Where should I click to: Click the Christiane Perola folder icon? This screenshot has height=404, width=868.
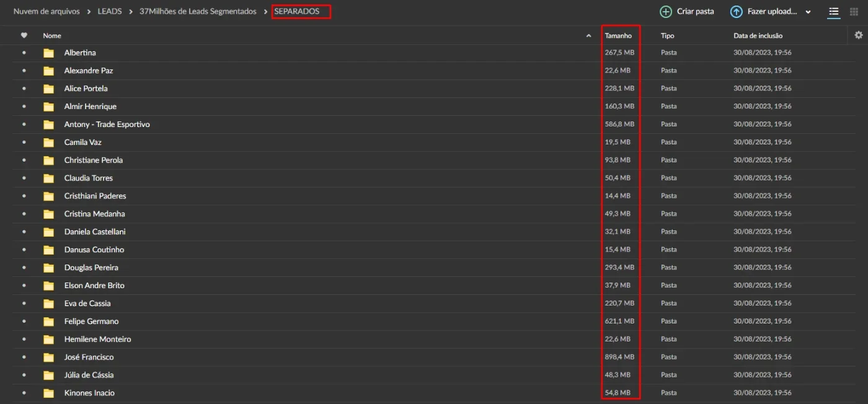48,160
